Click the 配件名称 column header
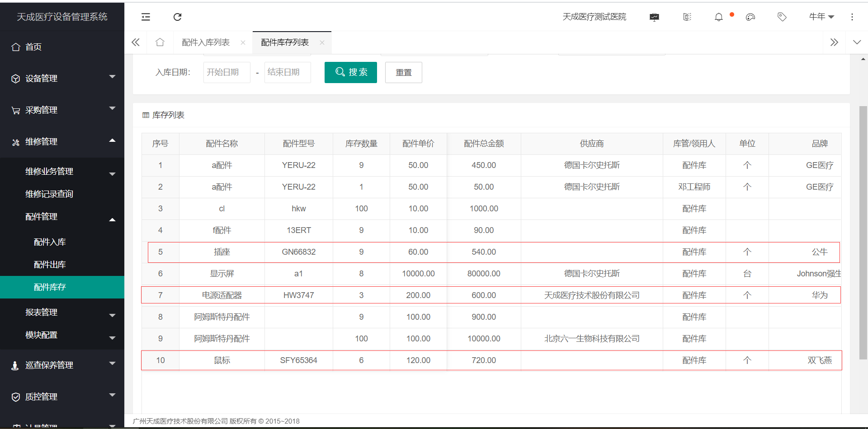This screenshot has width=868, height=429. pyautogui.click(x=222, y=144)
